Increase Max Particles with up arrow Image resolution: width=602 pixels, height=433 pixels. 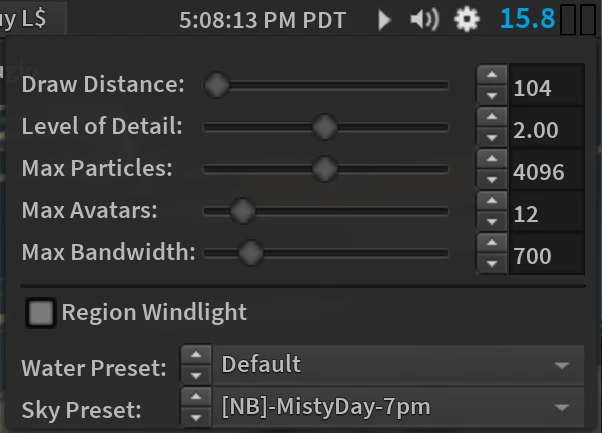point(491,160)
